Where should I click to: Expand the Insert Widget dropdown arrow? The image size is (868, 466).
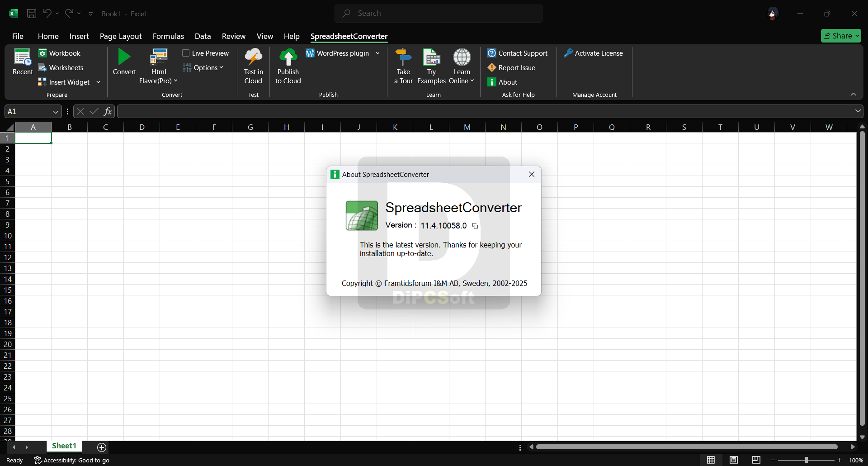pos(98,82)
